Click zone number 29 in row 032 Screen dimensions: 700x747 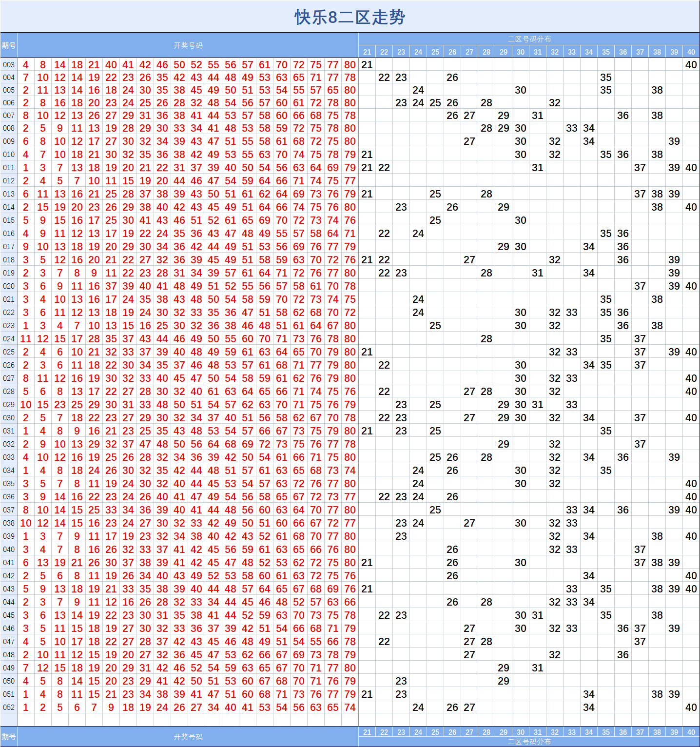pyautogui.click(x=504, y=444)
